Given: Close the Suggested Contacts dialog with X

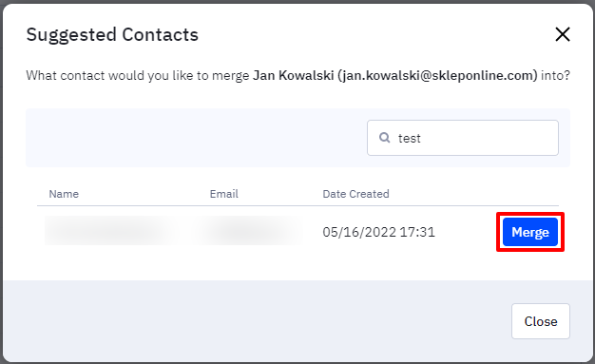Looking at the screenshot, I should 563,34.
